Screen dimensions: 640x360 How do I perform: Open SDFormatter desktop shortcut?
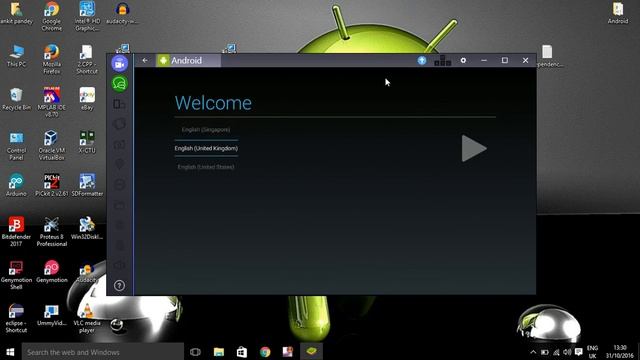point(87,185)
